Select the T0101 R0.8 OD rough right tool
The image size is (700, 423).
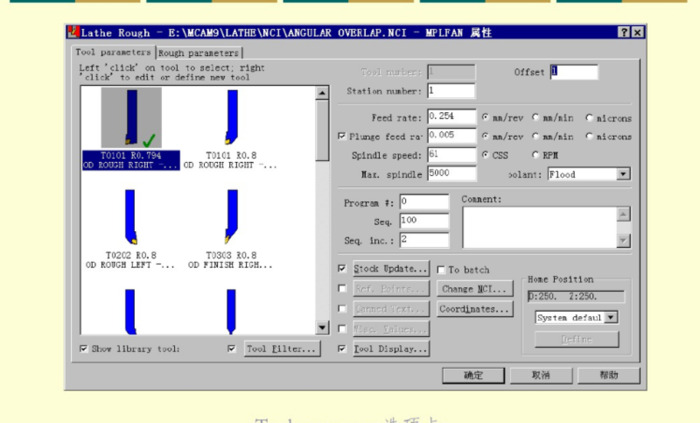coord(231,118)
